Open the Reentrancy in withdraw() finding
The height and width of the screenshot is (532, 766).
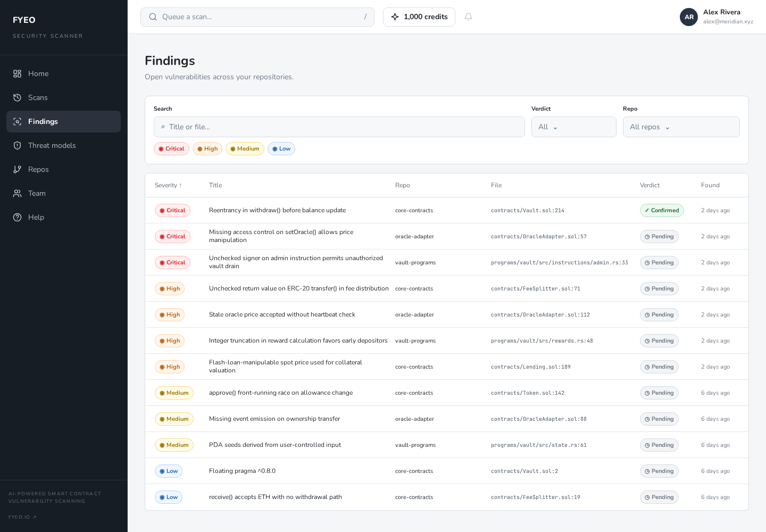pyautogui.click(x=277, y=210)
